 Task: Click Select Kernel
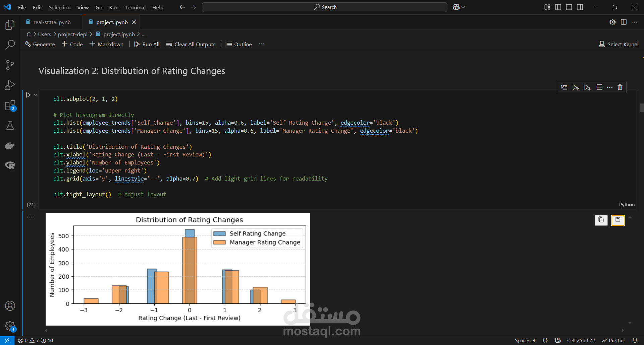pos(619,44)
